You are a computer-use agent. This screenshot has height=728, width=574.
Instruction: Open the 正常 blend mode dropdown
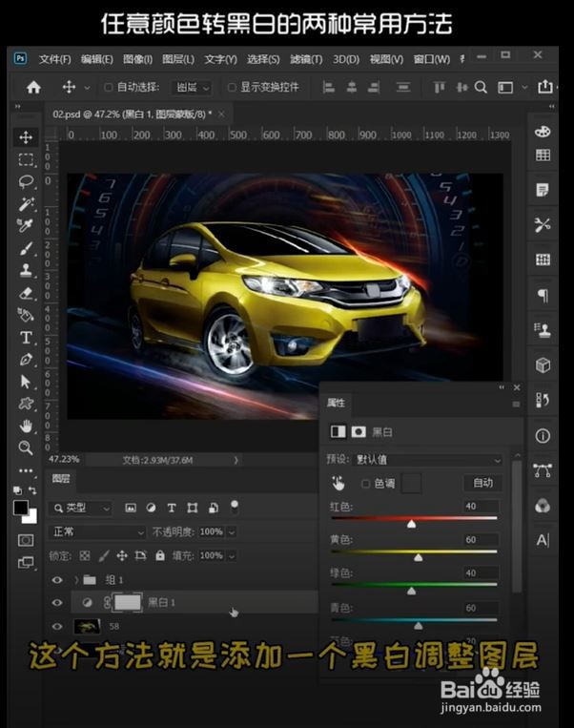(x=97, y=532)
